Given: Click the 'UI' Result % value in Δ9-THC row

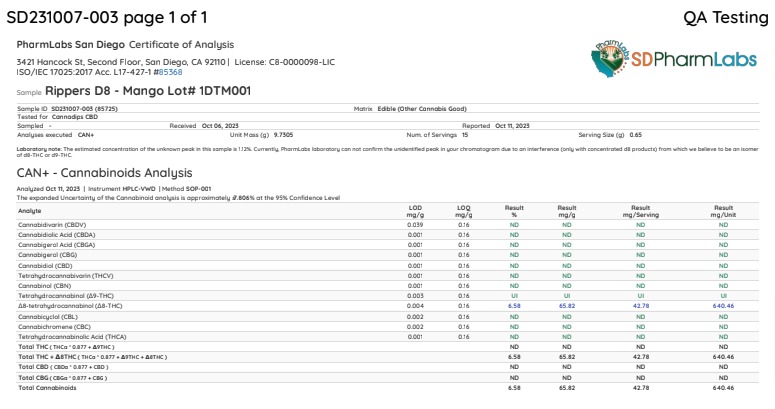Looking at the screenshot, I should (x=514, y=296).
